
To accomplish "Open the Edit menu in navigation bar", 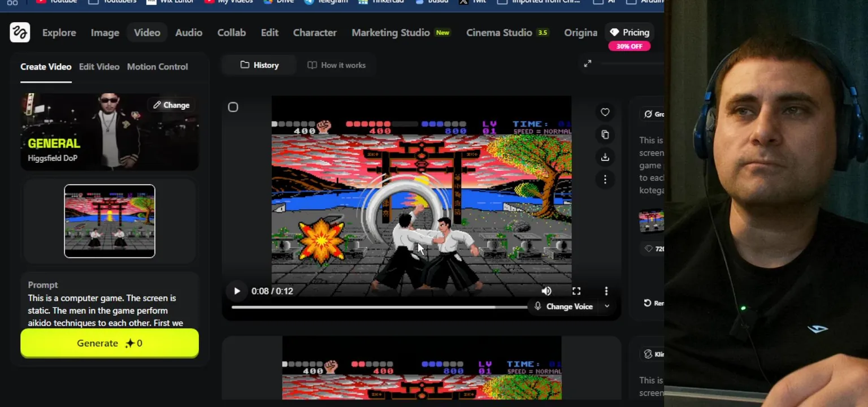I will pos(270,33).
